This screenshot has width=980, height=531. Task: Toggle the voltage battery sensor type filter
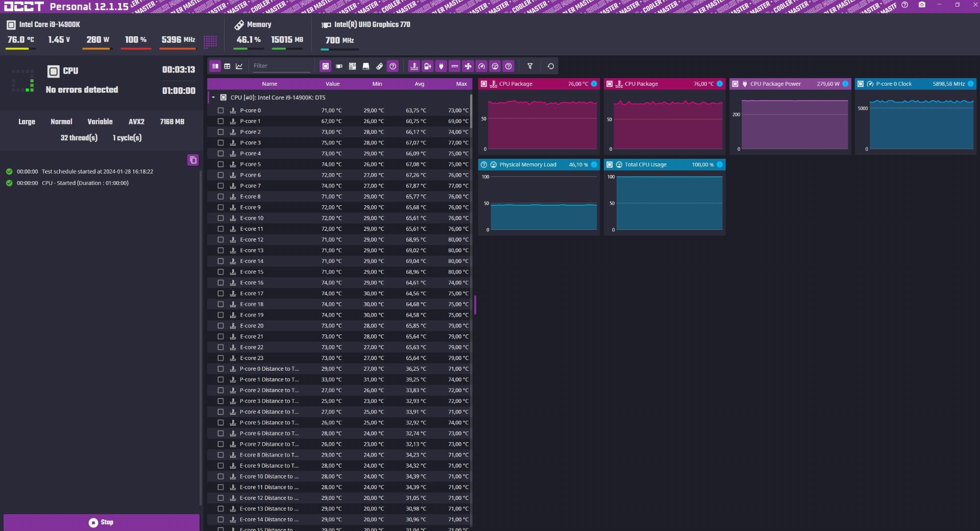(428, 66)
